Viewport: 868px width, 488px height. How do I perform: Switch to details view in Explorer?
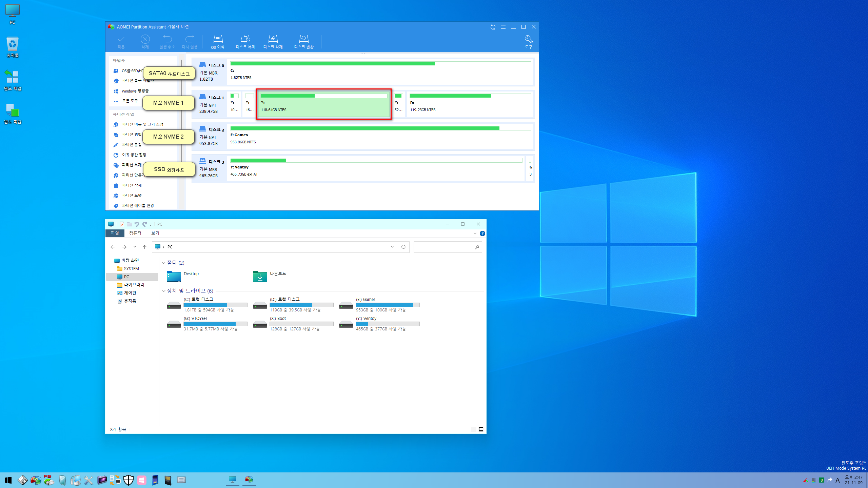click(474, 429)
